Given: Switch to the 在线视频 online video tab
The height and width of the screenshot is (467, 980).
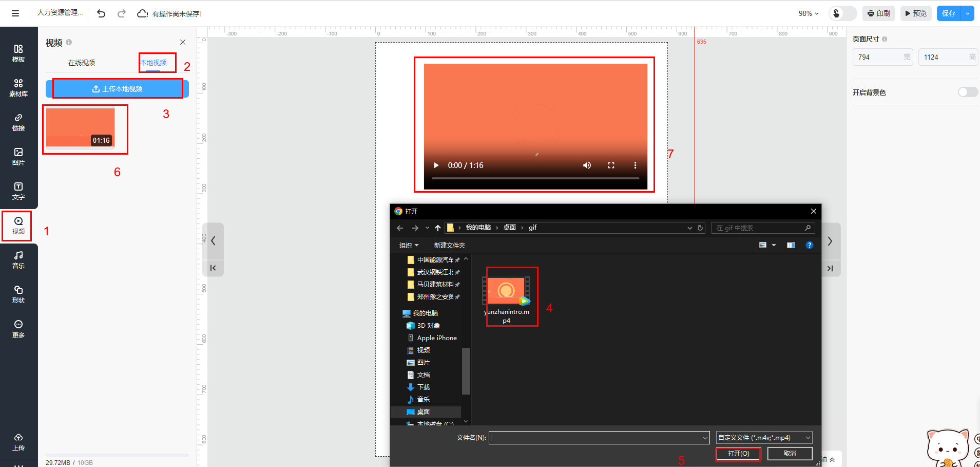Looking at the screenshot, I should point(82,63).
